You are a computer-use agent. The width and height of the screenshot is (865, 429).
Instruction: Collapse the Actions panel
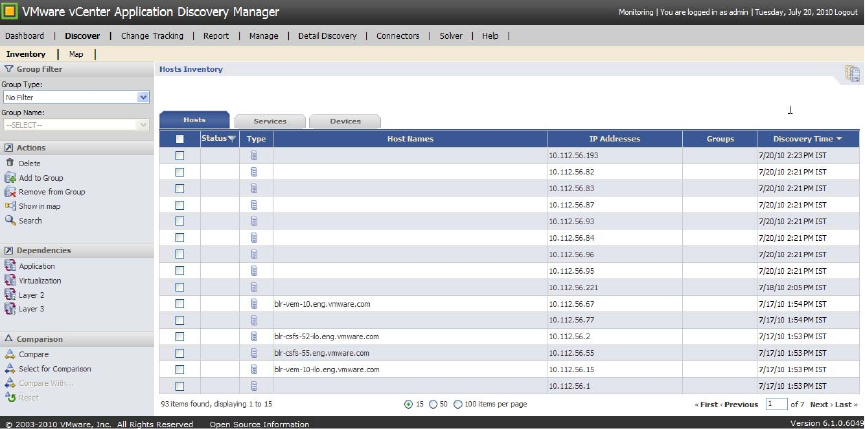[x=8, y=148]
